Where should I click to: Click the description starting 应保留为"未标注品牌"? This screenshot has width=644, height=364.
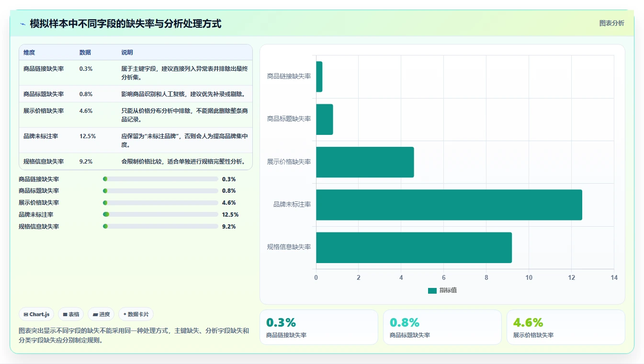coord(184,140)
